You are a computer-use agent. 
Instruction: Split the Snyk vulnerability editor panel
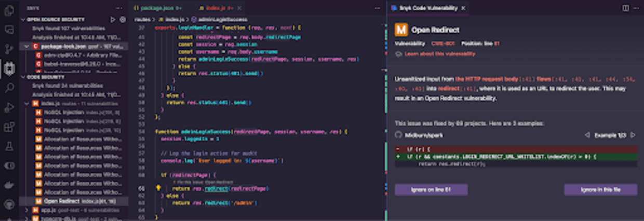[626, 8]
